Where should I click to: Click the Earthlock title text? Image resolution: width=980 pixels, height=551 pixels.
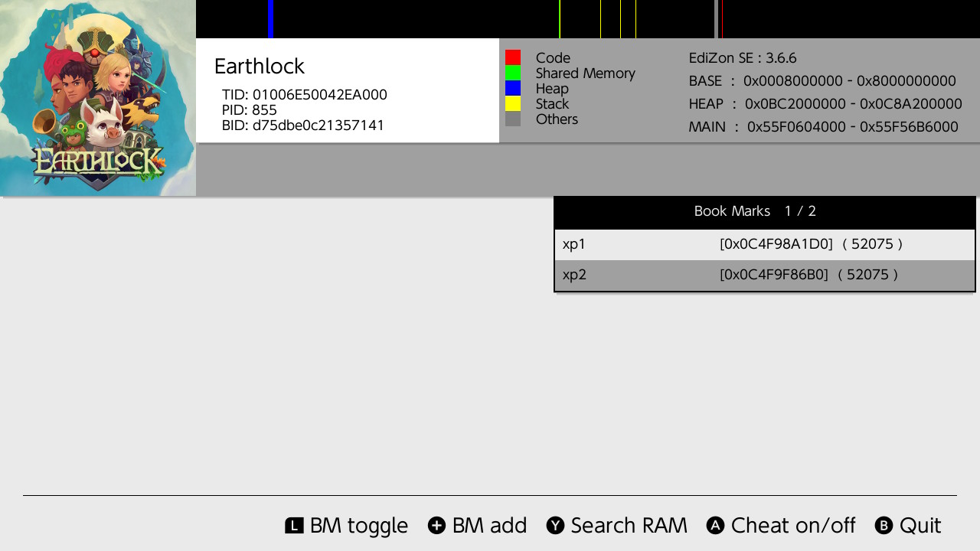(260, 67)
